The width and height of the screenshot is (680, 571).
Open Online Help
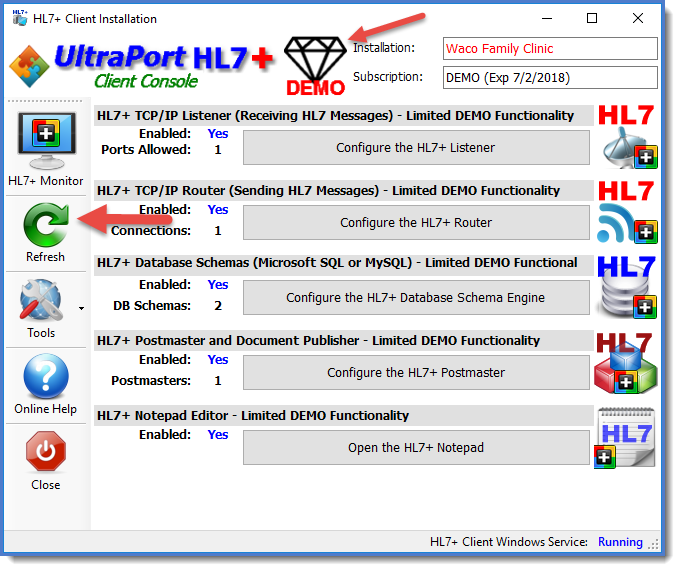click(45, 377)
